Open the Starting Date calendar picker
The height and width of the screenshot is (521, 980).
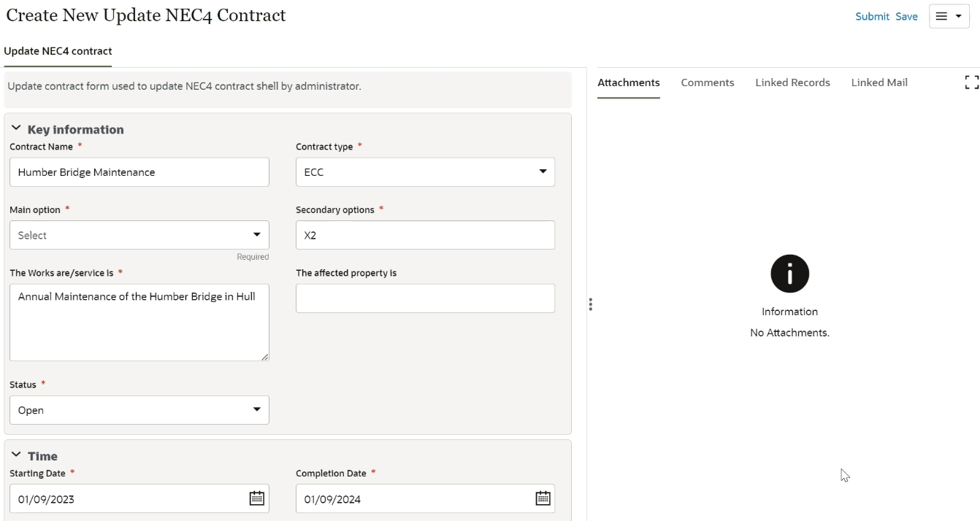click(257, 498)
